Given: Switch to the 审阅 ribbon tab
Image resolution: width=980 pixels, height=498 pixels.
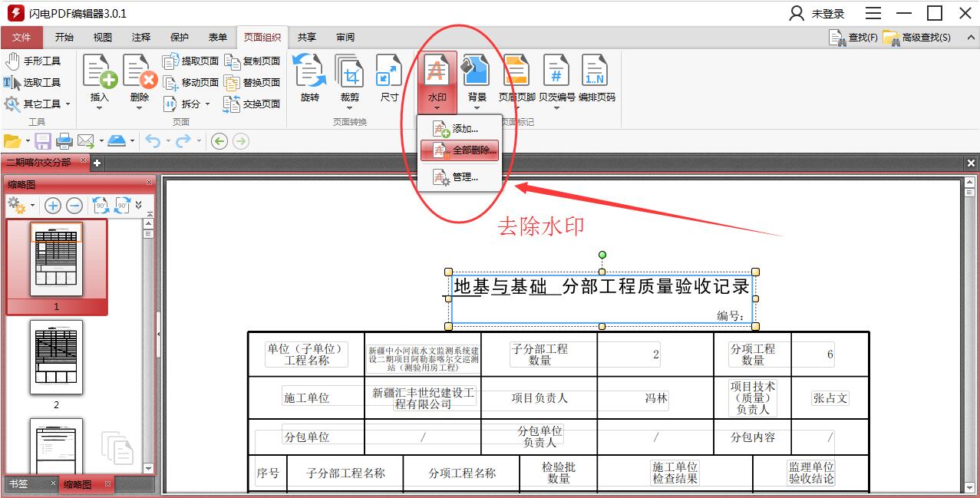Looking at the screenshot, I should (x=345, y=37).
